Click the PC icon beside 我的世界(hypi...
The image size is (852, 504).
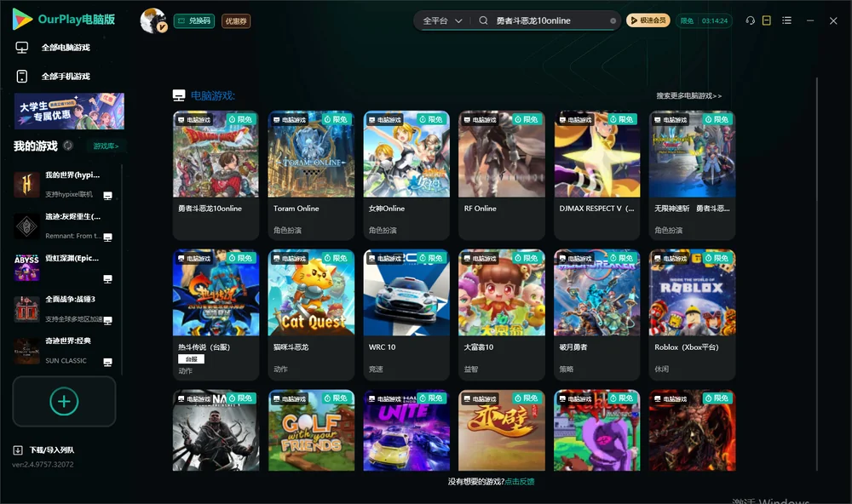(107, 196)
